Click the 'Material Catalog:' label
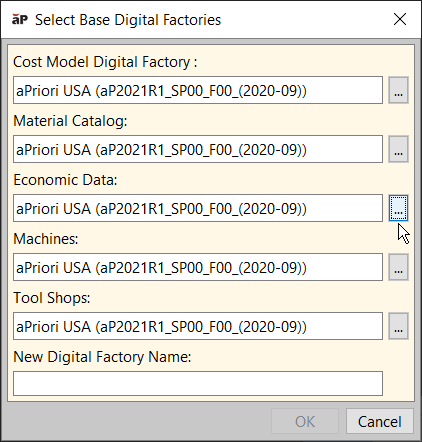 tap(70, 121)
